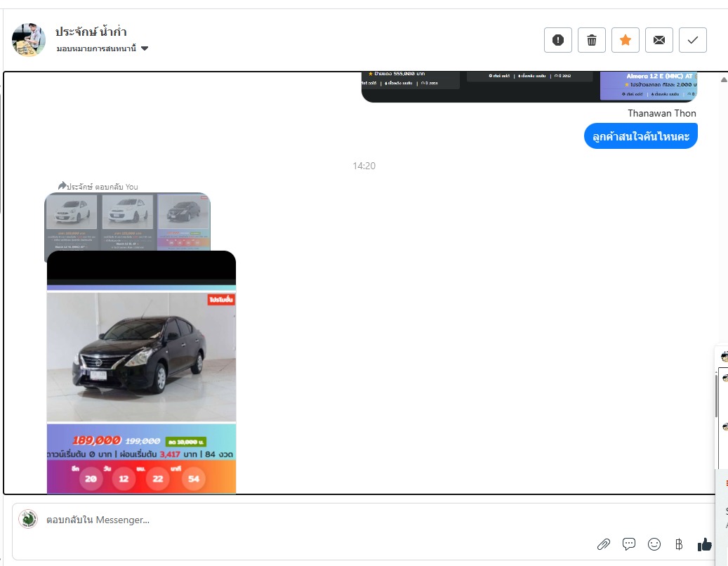Click the page avatar beside reply box
Viewport: 728px width, 566px height.
point(28,519)
